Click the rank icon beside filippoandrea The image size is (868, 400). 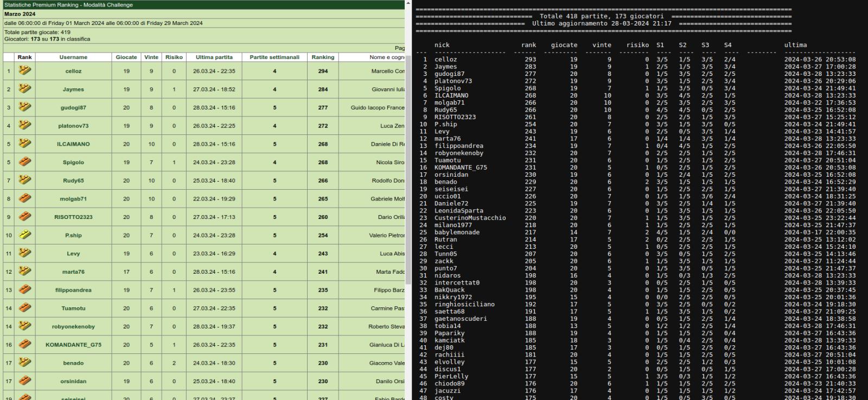point(24,289)
